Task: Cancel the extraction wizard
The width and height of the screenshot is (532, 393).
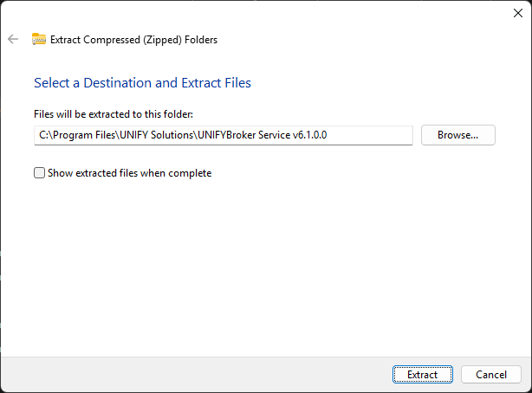Action: [491, 374]
